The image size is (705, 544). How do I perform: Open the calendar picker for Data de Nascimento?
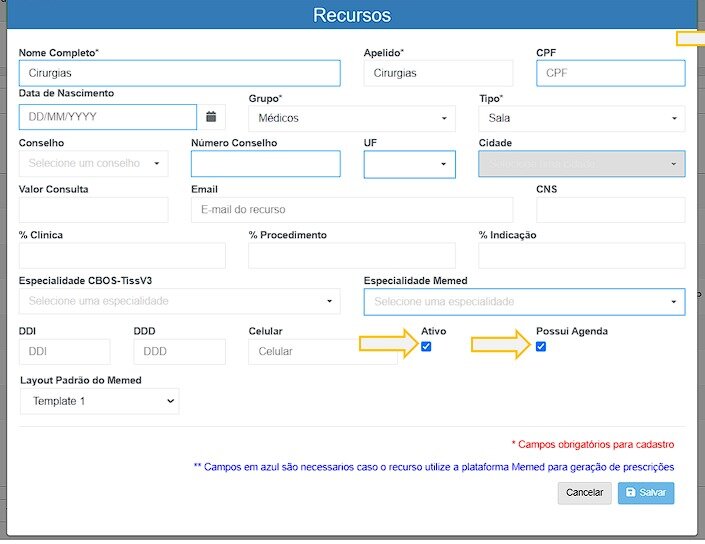(211, 117)
